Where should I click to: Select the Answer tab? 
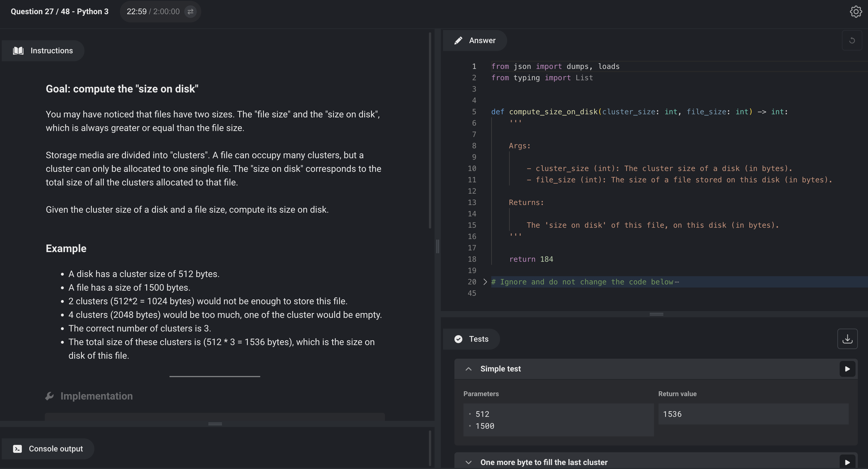475,41
